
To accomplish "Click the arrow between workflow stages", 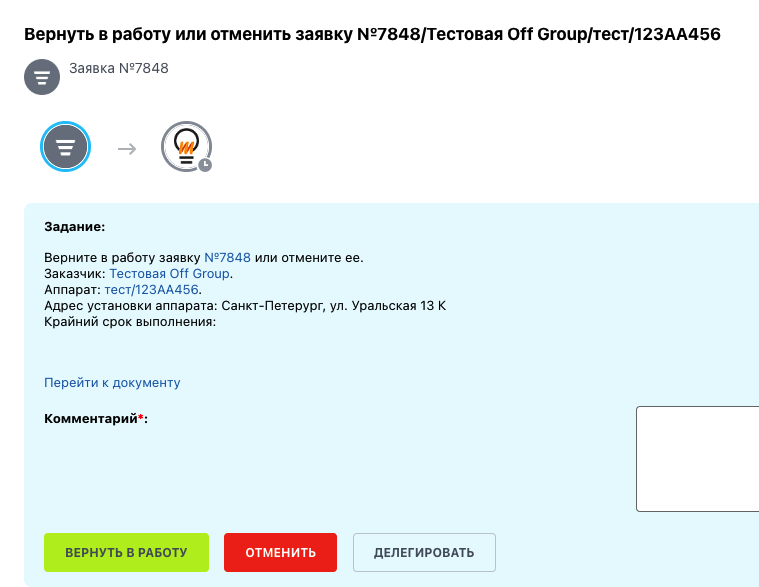I will tap(127, 149).
